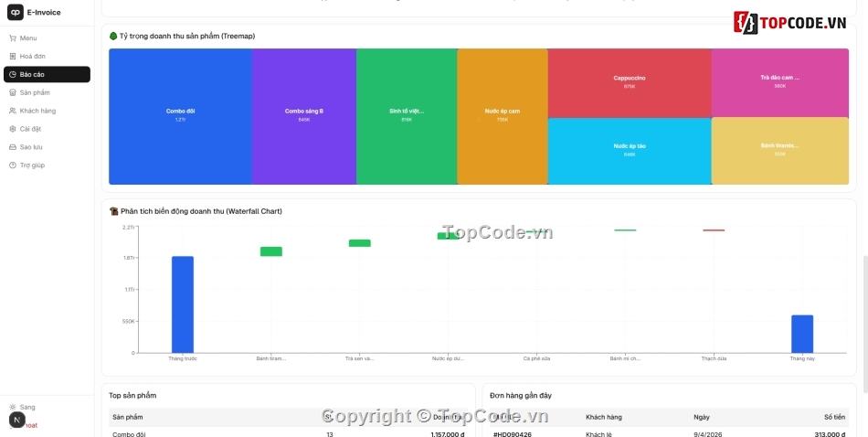Click the Trợ giúp question mark icon
Screen dimensions: 868x437
click(13, 165)
